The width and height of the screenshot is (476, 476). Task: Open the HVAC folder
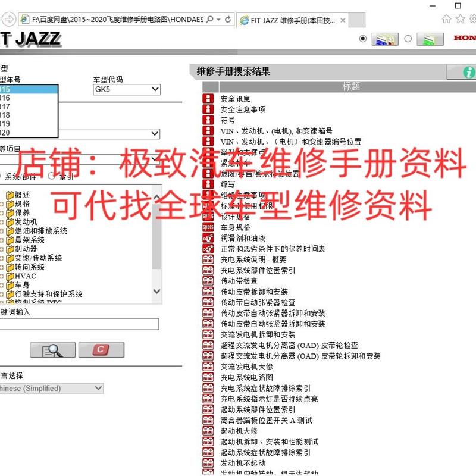(x=21, y=276)
